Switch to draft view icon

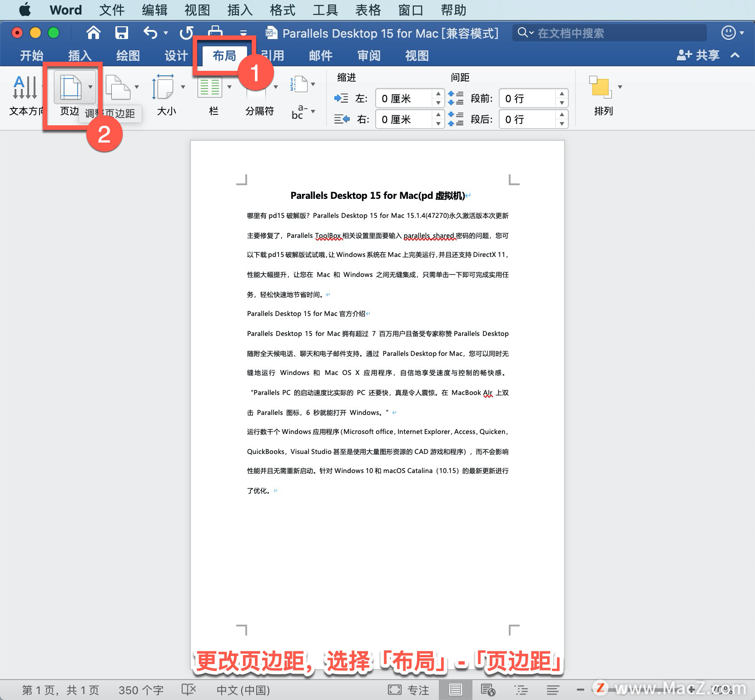(553, 690)
